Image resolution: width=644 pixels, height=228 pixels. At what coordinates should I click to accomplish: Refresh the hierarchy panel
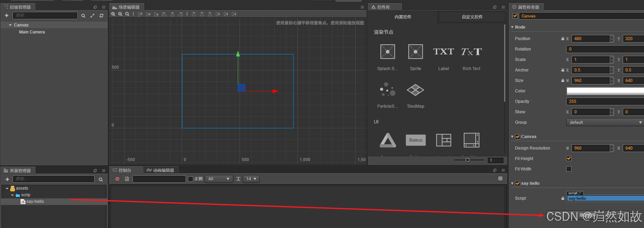[x=101, y=16]
